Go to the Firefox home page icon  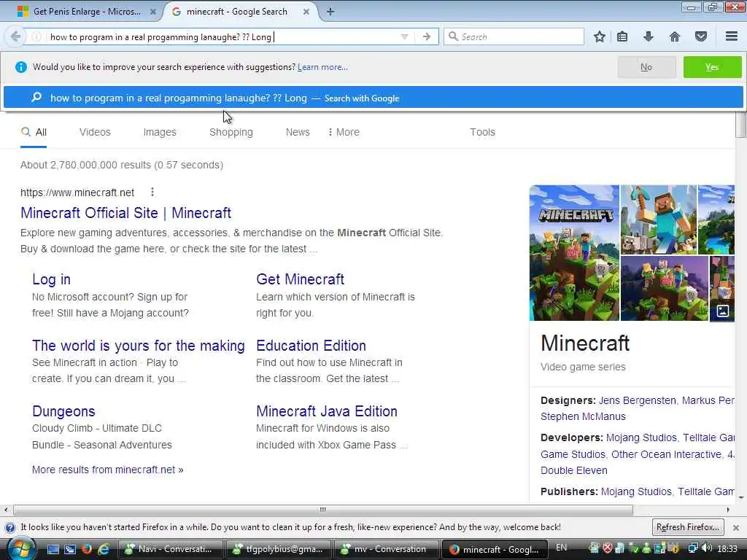(675, 36)
